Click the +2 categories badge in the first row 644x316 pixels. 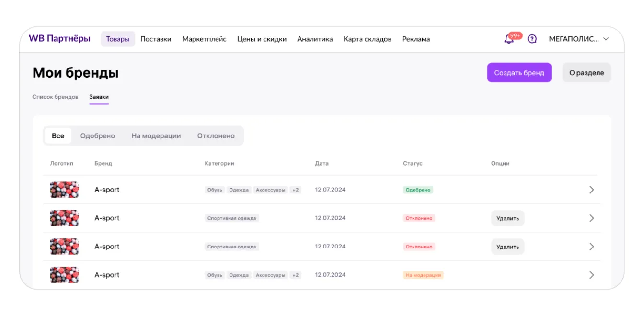[x=295, y=190]
